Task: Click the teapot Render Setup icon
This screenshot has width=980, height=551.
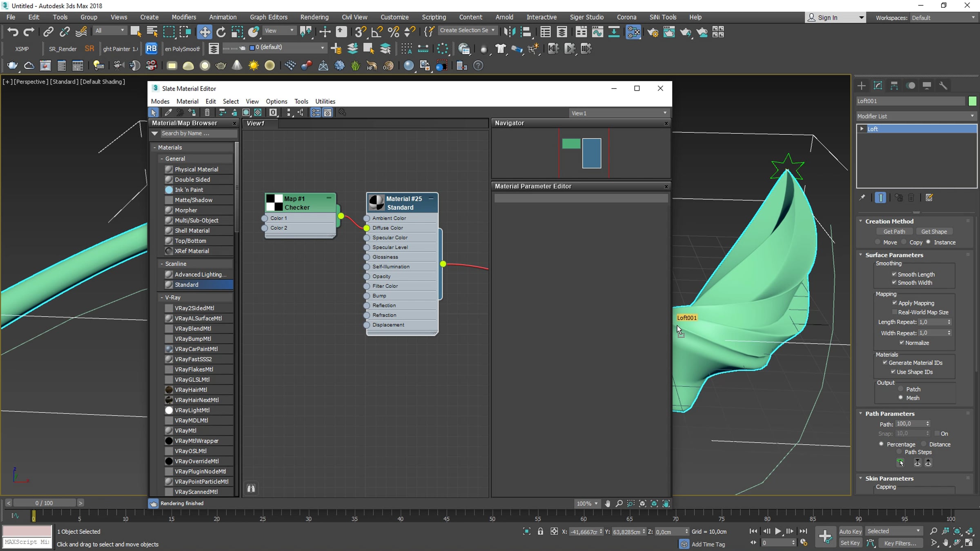Action: click(653, 32)
